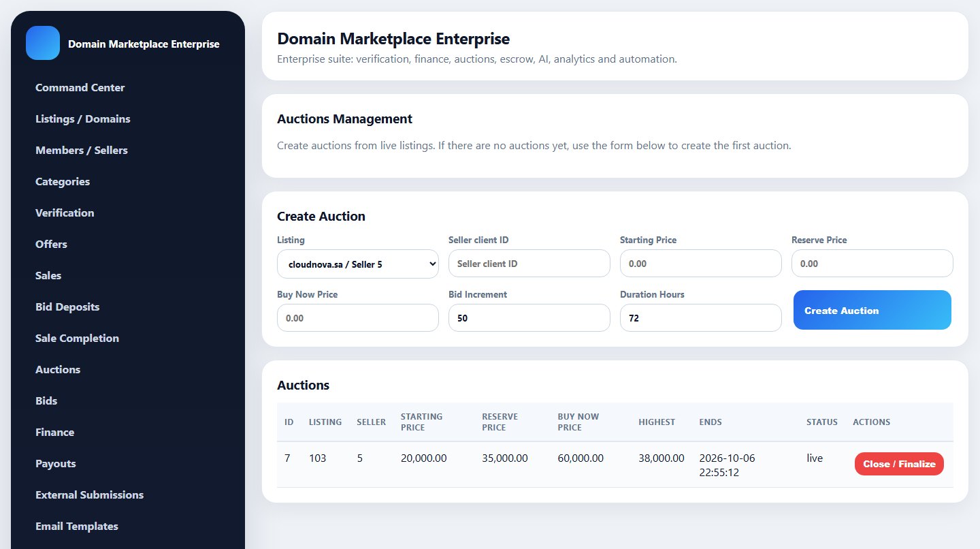
Task: Click the LISTING column header
Action: coord(325,422)
